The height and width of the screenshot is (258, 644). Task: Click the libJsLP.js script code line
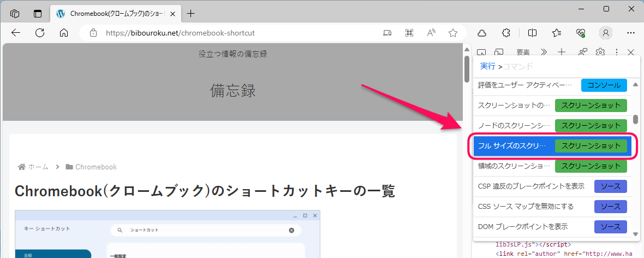point(533,244)
